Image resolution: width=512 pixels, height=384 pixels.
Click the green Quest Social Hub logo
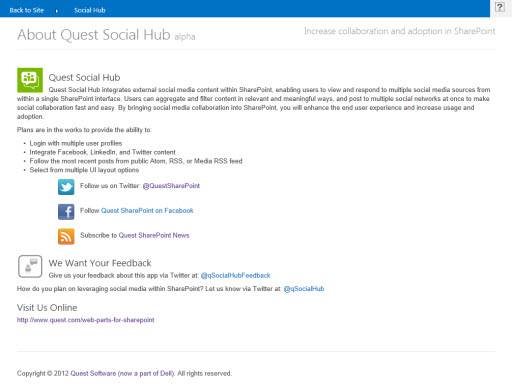click(30, 80)
